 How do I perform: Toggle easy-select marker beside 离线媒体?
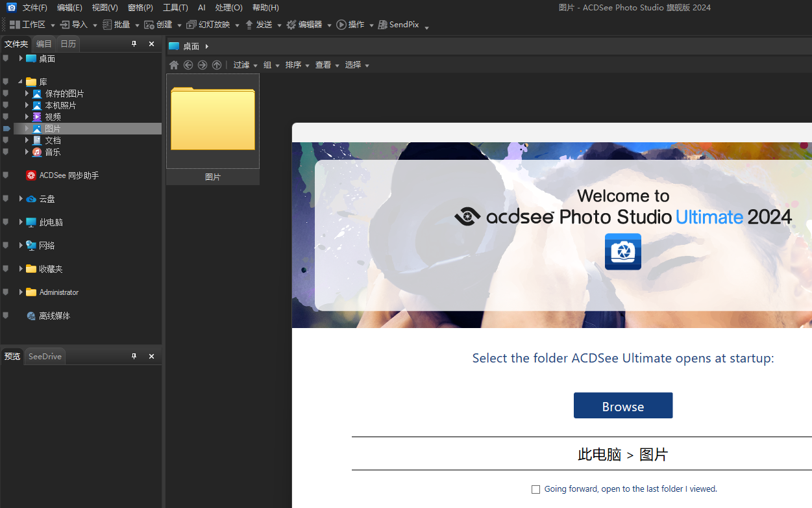[x=6, y=316]
